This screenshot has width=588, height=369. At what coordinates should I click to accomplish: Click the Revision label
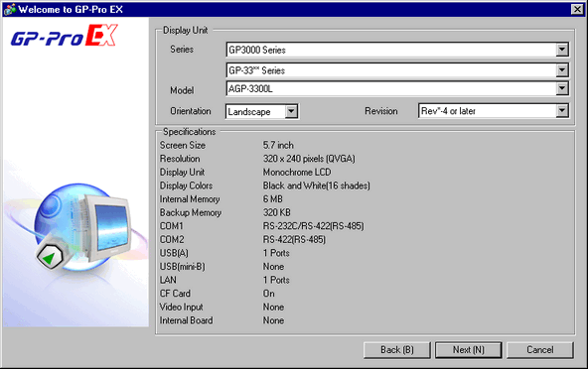(x=381, y=111)
